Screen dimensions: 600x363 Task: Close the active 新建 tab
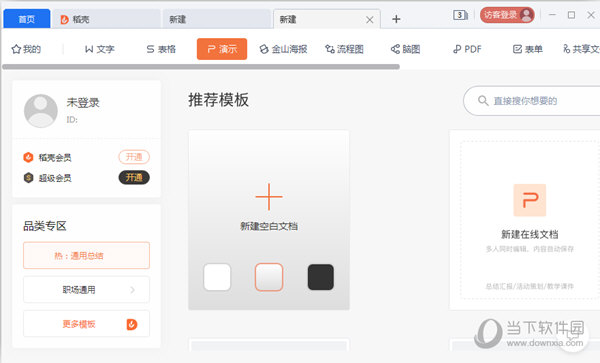click(369, 20)
